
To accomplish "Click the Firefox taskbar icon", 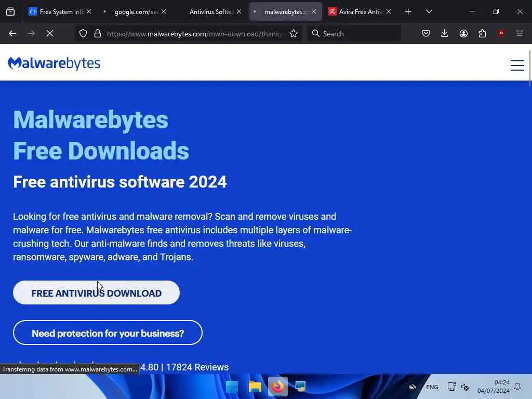I will [x=278, y=387].
